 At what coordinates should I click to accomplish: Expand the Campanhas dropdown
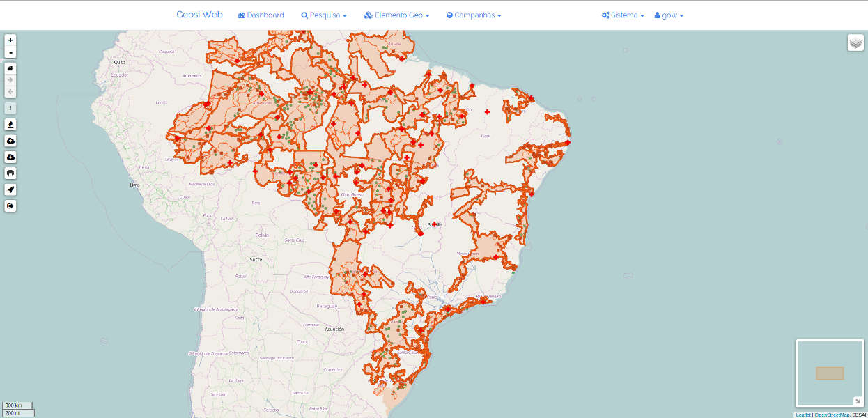[473, 15]
